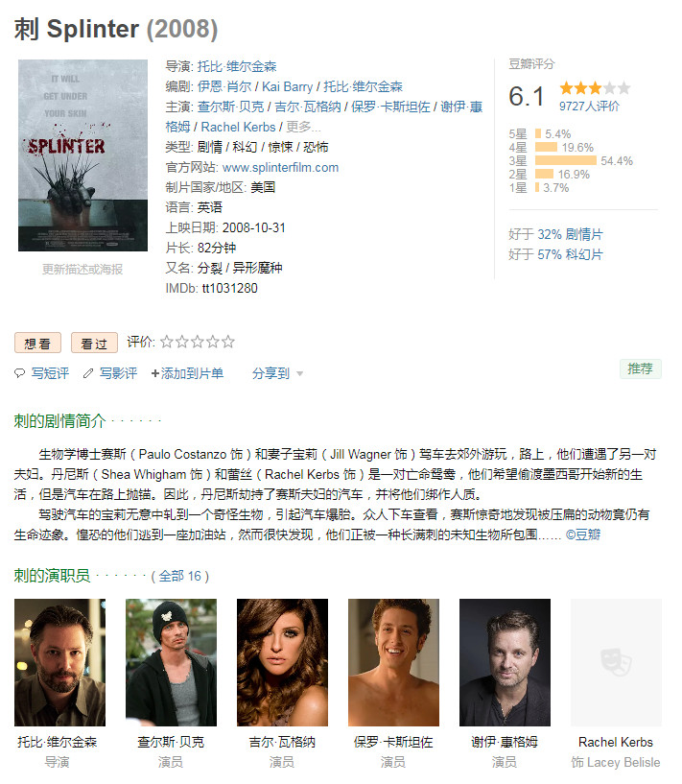
Task: Open the official site www.splinterfilm.com link
Action: [x=280, y=168]
